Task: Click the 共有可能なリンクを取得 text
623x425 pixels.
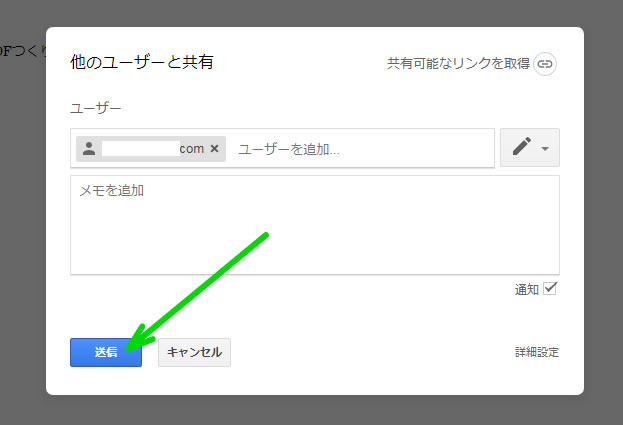Action: coord(458,63)
